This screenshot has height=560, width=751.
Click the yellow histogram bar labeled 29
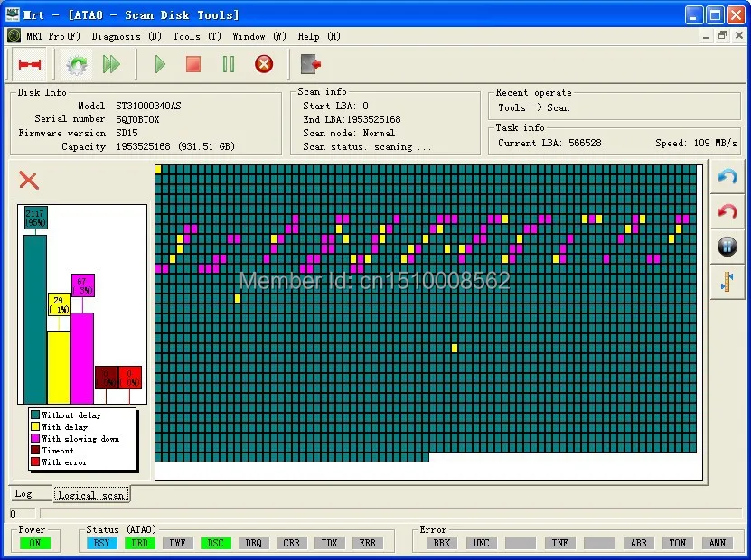click(x=59, y=368)
